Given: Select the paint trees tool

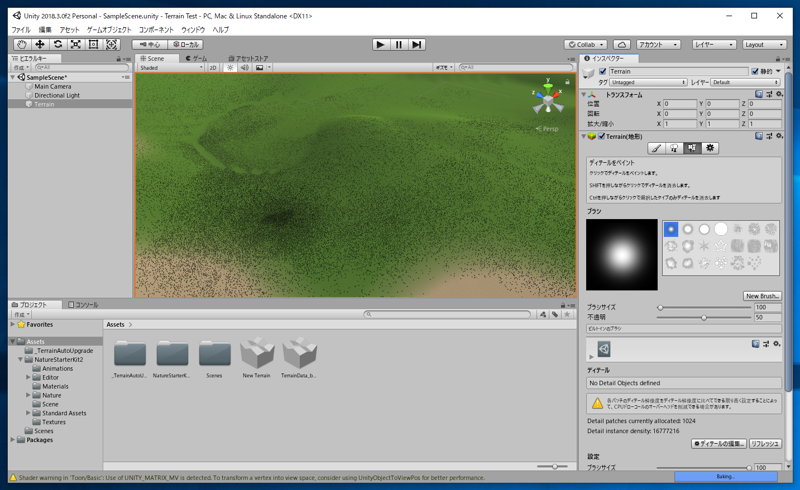Looking at the screenshot, I should click(674, 148).
